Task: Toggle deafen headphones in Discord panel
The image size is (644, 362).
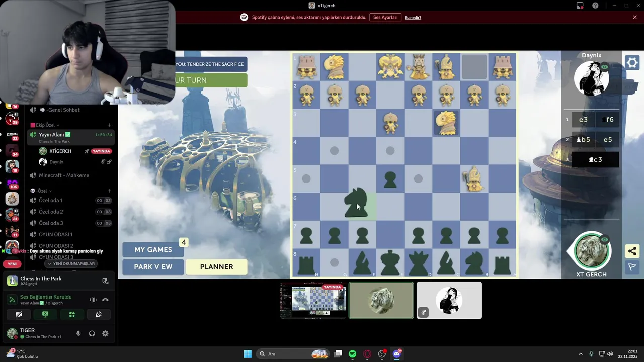Action: pos(92,333)
